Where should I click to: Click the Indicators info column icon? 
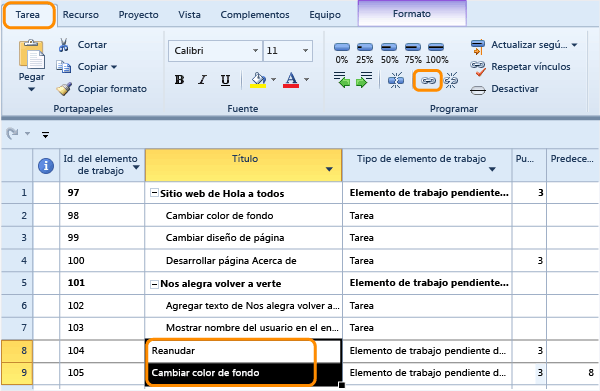coord(46,166)
